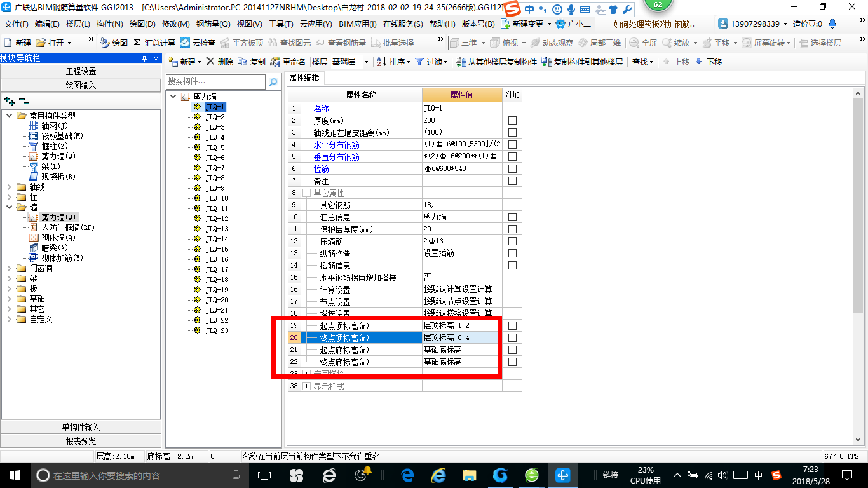The height and width of the screenshot is (488, 868).
Task: Expand the 显示样式 property group
Action: click(306, 386)
